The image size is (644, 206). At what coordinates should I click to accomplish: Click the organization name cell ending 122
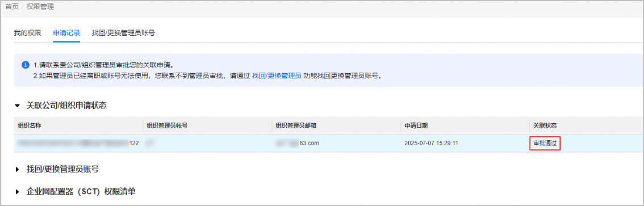coord(78,143)
